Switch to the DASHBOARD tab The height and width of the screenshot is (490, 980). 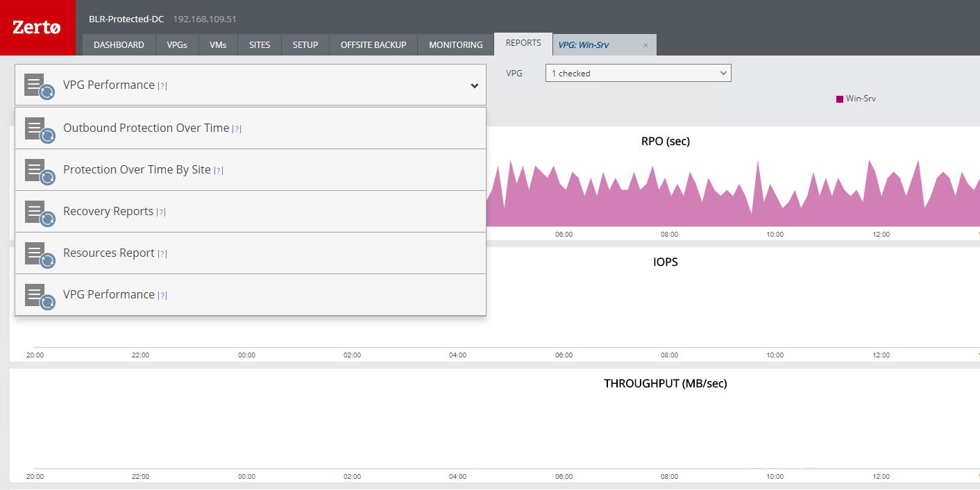point(119,45)
